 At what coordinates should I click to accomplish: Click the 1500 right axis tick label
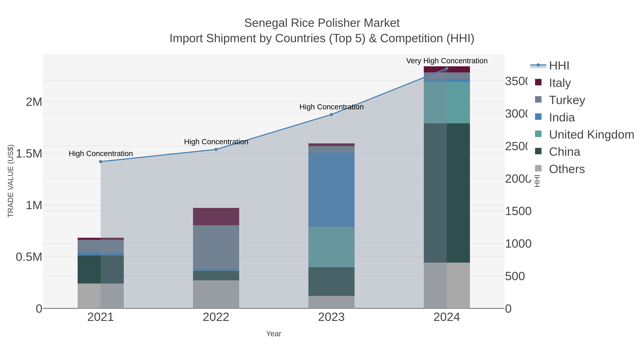click(x=518, y=211)
